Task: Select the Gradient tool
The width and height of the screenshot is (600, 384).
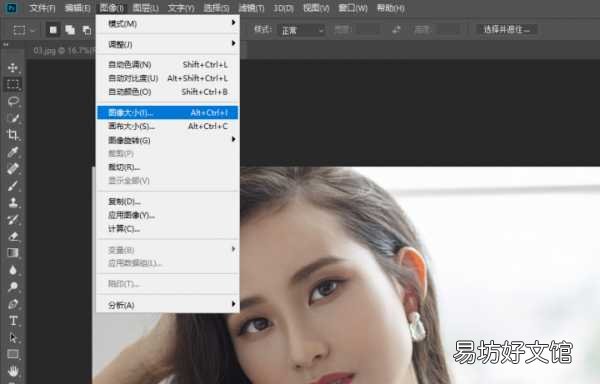Action: point(13,253)
